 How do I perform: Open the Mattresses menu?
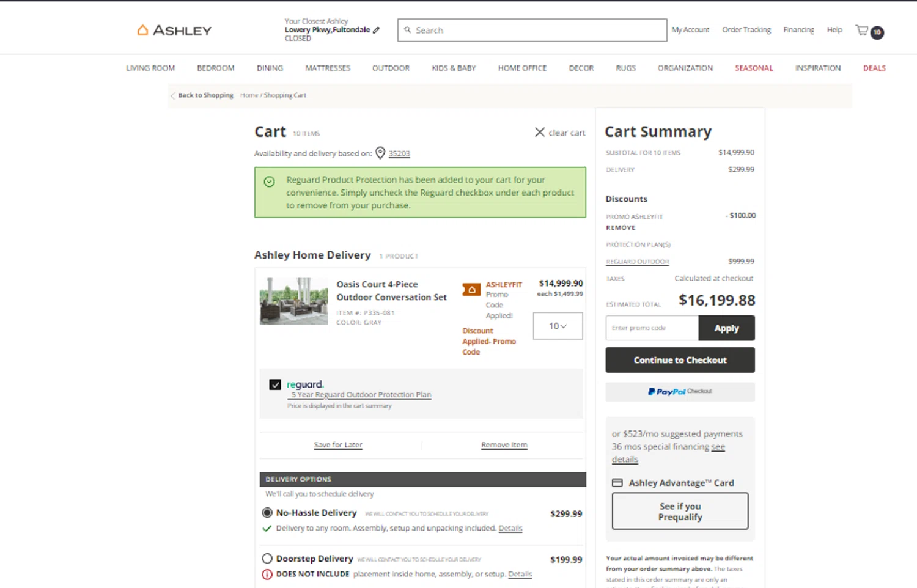point(328,68)
